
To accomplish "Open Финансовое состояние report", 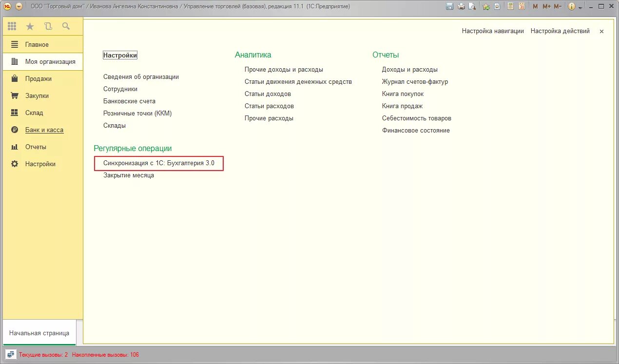I will click(x=416, y=130).
